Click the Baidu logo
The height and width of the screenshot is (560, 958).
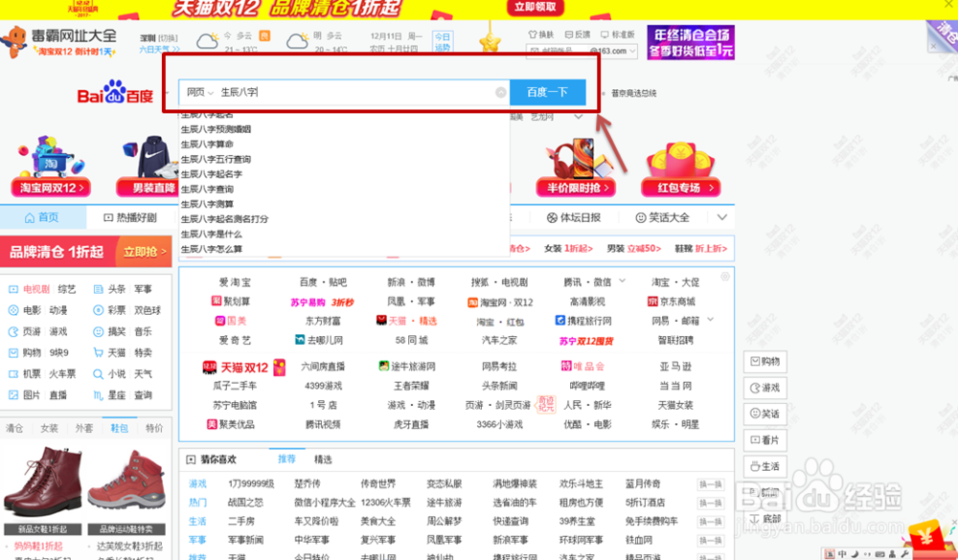tap(115, 93)
